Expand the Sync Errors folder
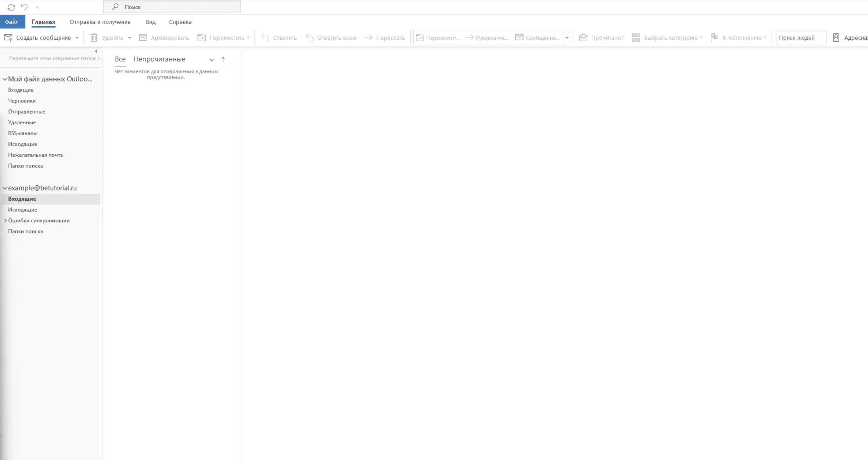Image resolution: width=868 pixels, height=460 pixels. [5, 221]
